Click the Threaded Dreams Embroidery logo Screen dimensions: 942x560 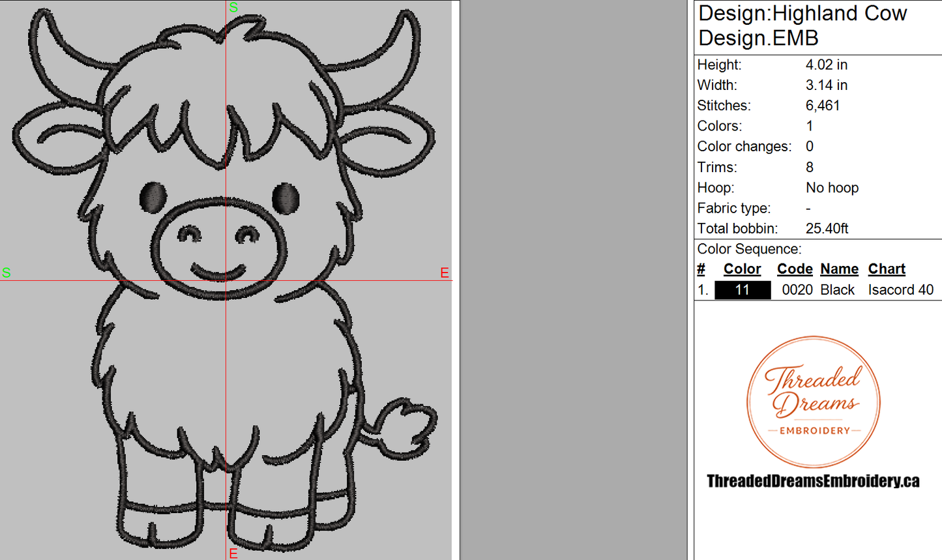pyautogui.click(x=813, y=402)
